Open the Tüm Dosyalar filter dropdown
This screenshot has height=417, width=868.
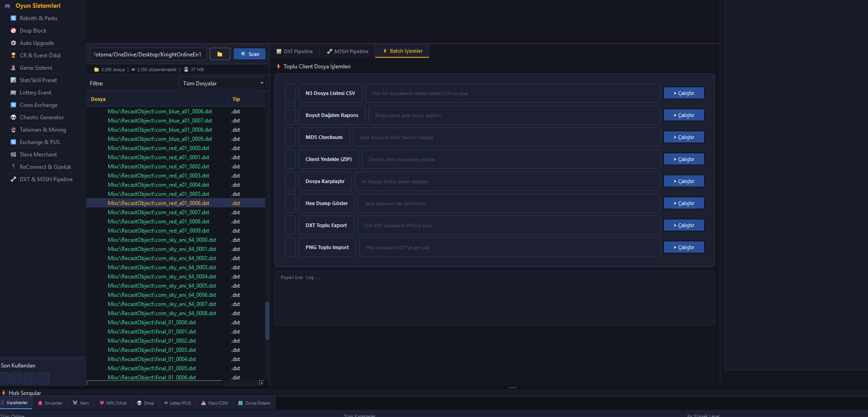coord(222,83)
